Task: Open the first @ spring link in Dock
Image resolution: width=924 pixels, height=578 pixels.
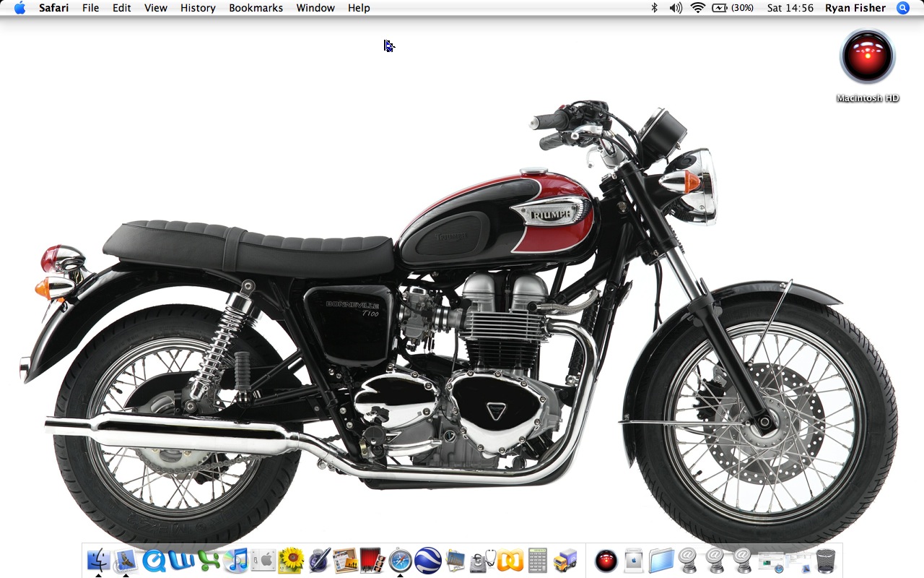Action: point(689,561)
